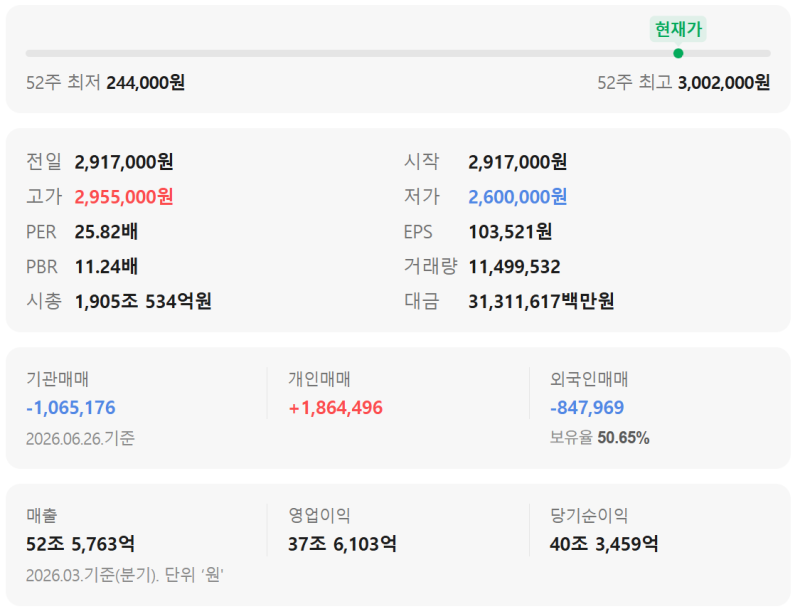Open 개인매매 +1,864,496 figure

(335, 407)
